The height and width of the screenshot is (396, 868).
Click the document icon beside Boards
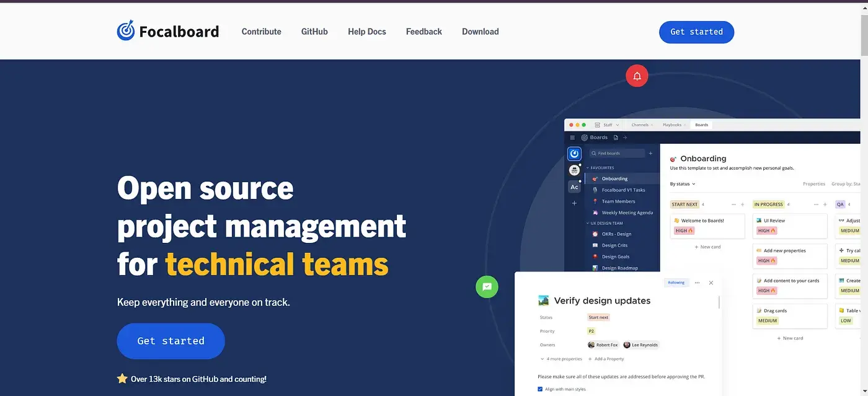coord(616,138)
